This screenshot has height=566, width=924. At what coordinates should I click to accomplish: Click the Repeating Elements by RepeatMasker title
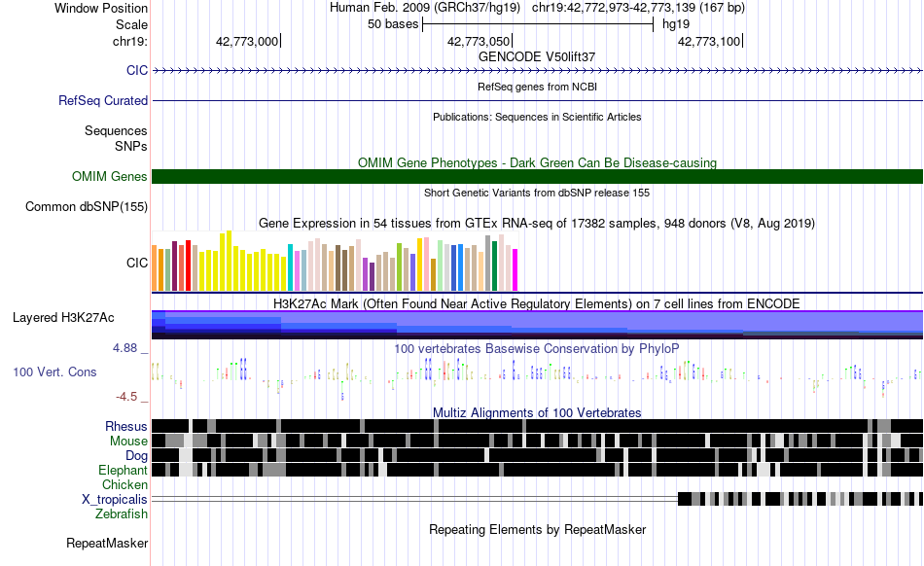pyautogui.click(x=537, y=529)
